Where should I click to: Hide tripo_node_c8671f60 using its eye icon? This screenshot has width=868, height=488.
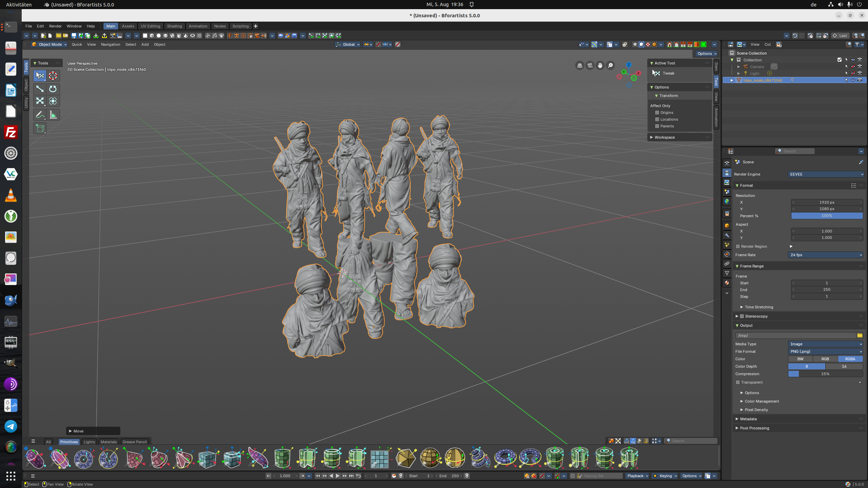point(853,80)
